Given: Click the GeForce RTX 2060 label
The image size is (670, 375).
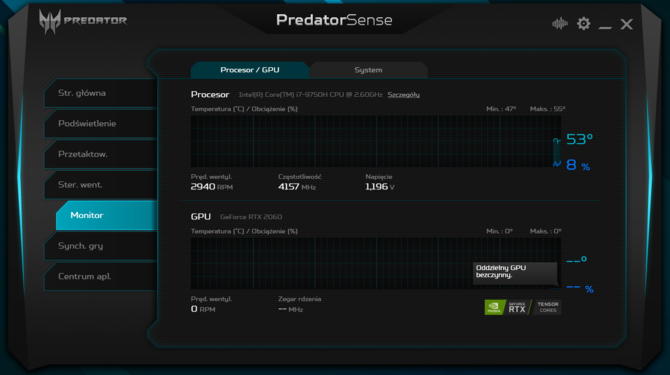Looking at the screenshot, I should coord(251,217).
